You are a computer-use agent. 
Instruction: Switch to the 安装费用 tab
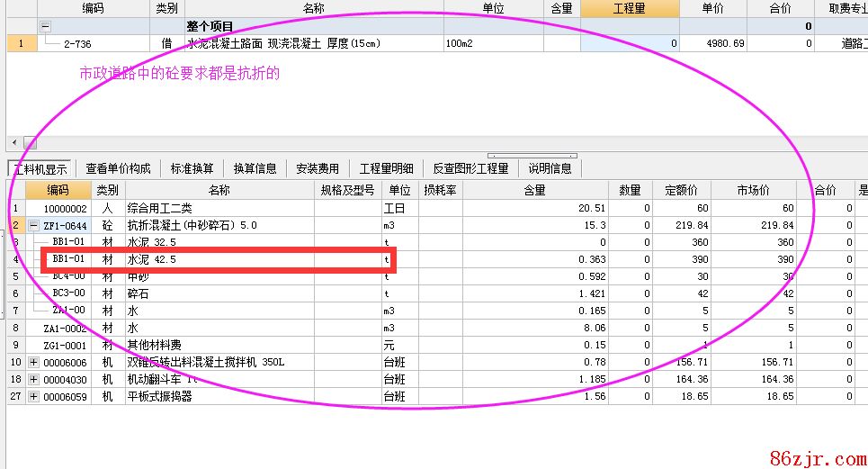(x=318, y=168)
